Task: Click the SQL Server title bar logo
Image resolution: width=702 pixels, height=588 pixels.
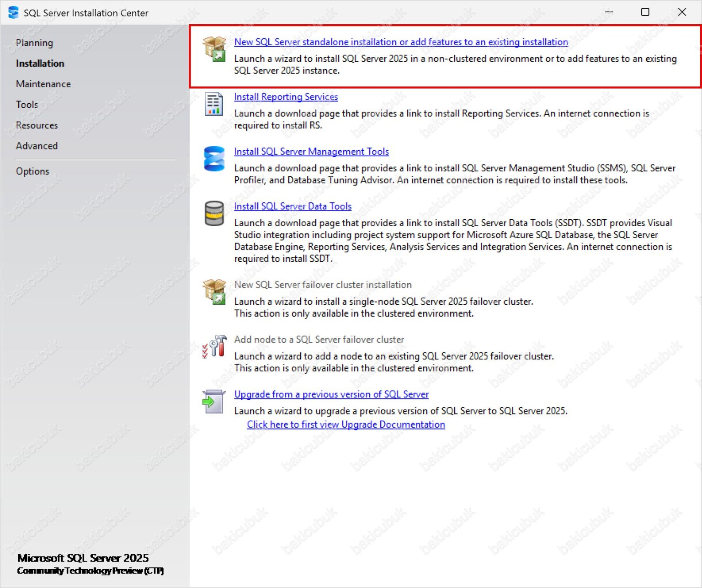Action: (13, 12)
